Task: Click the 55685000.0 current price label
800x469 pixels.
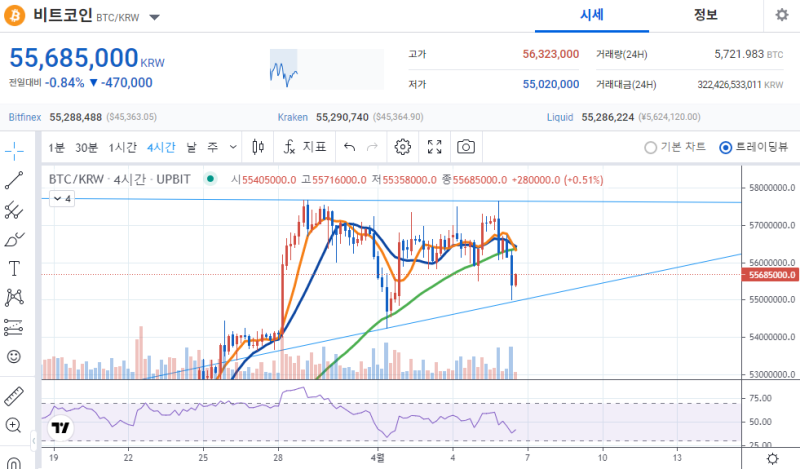Action: tap(770, 275)
